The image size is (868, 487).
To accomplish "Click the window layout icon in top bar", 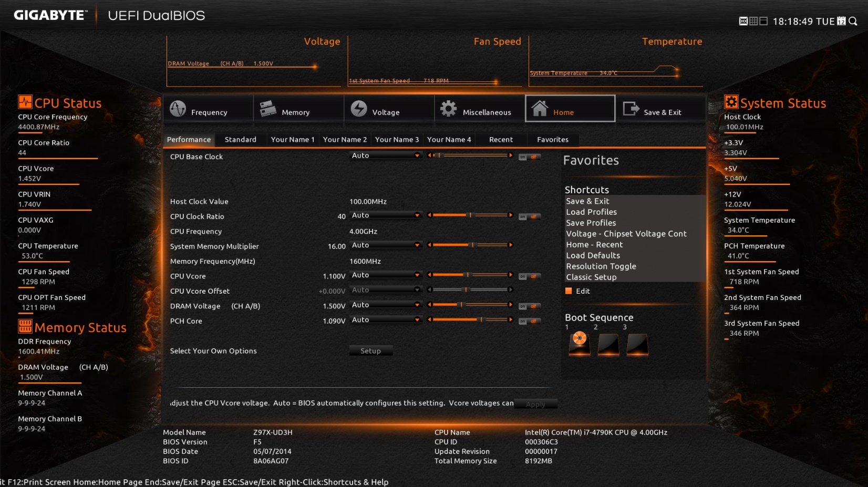I will point(763,21).
